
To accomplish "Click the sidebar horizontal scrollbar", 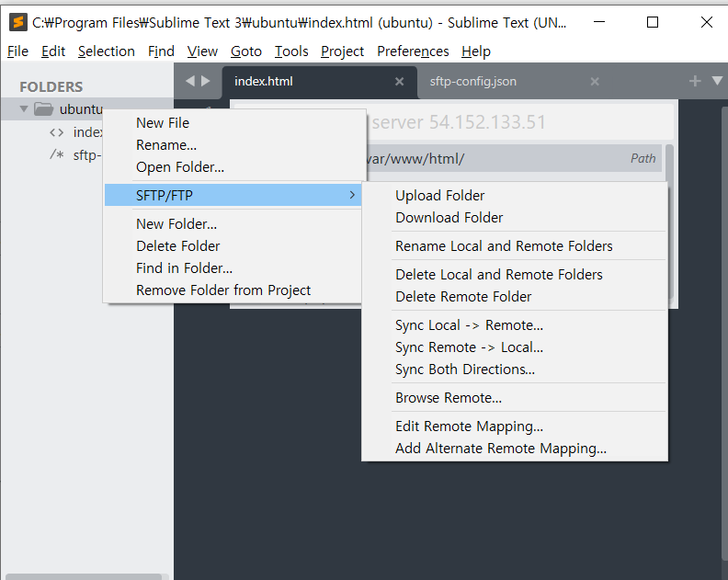I will pyautogui.click(x=84, y=576).
